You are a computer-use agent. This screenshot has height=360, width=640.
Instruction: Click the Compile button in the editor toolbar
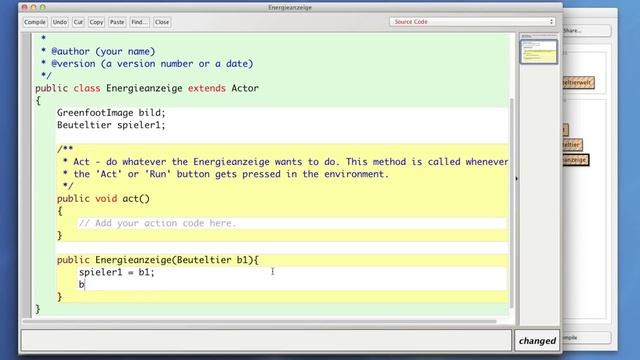(35, 22)
